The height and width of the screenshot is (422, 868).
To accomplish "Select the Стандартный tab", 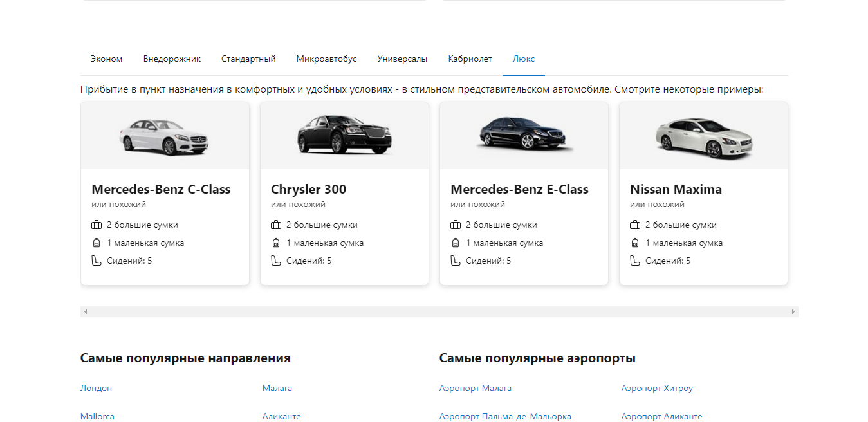I will [248, 59].
